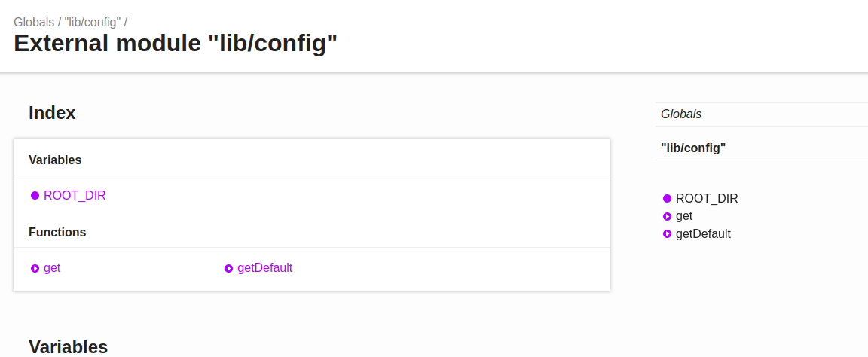Viewport: 868px width, 357px height.
Task: Jump to getDefault from the sidebar list
Action: tap(703, 234)
